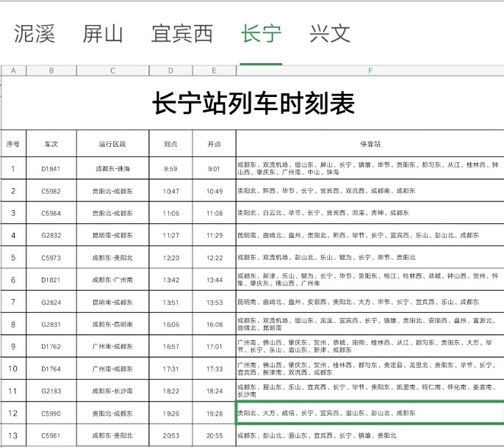Select column B header
Viewport: 504px width, 448px height.
[51, 71]
